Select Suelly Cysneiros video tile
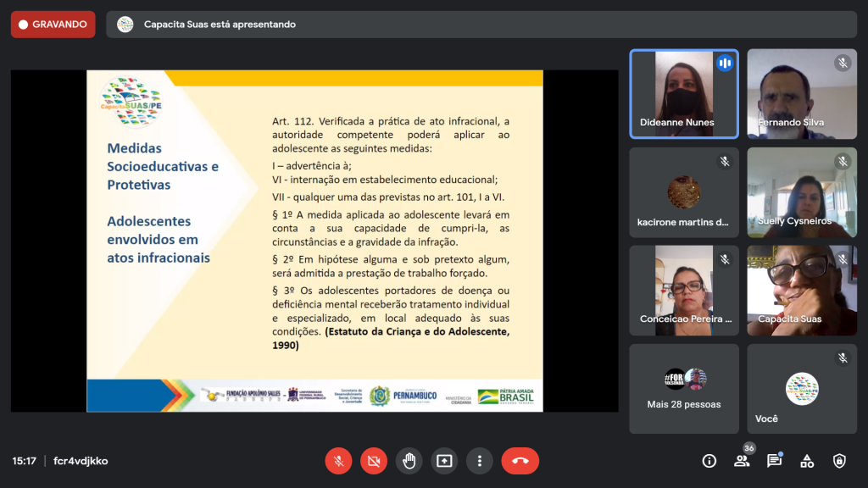Viewport: 868px width, 488px height. click(802, 192)
